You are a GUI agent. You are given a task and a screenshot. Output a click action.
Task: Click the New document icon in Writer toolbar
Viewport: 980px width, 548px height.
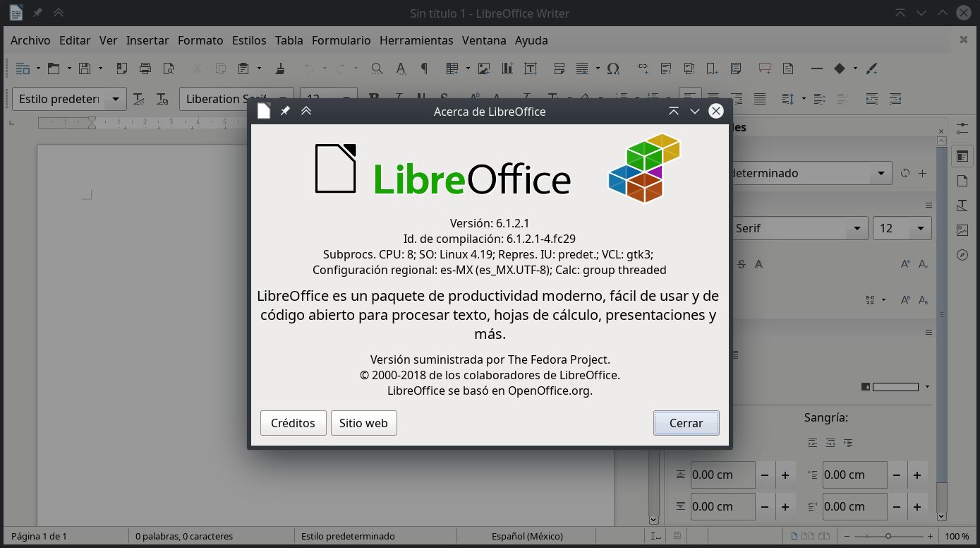[23, 68]
